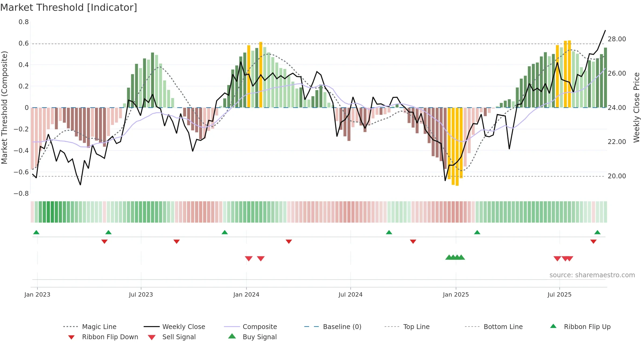Click the sell signal marker just before Jul 2025

[x=557, y=258]
